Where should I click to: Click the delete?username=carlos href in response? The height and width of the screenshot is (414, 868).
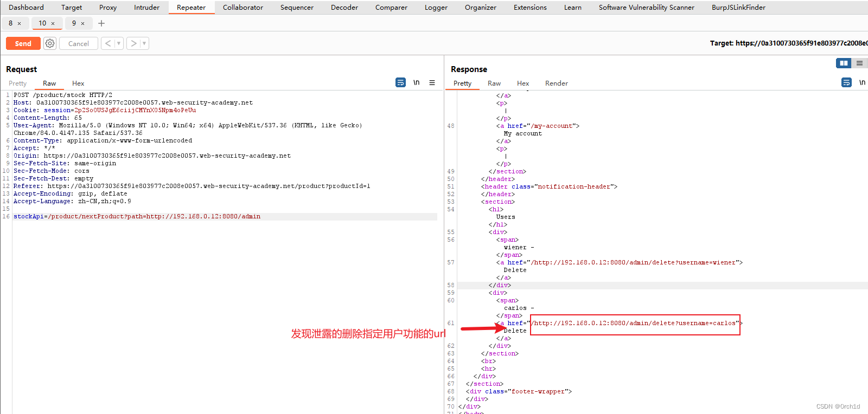(635, 323)
